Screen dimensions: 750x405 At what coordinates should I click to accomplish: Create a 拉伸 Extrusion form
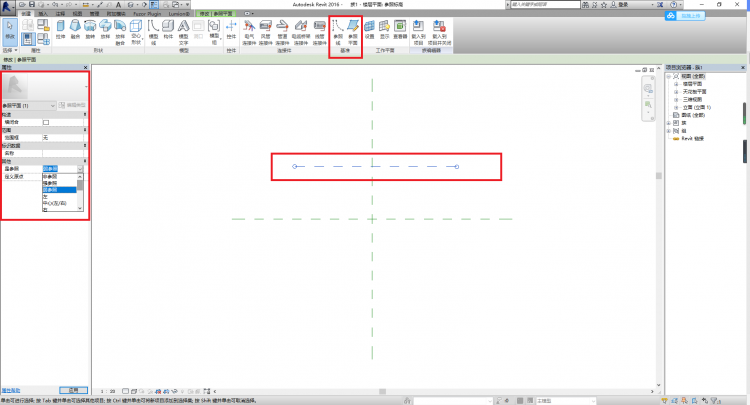[x=60, y=30]
